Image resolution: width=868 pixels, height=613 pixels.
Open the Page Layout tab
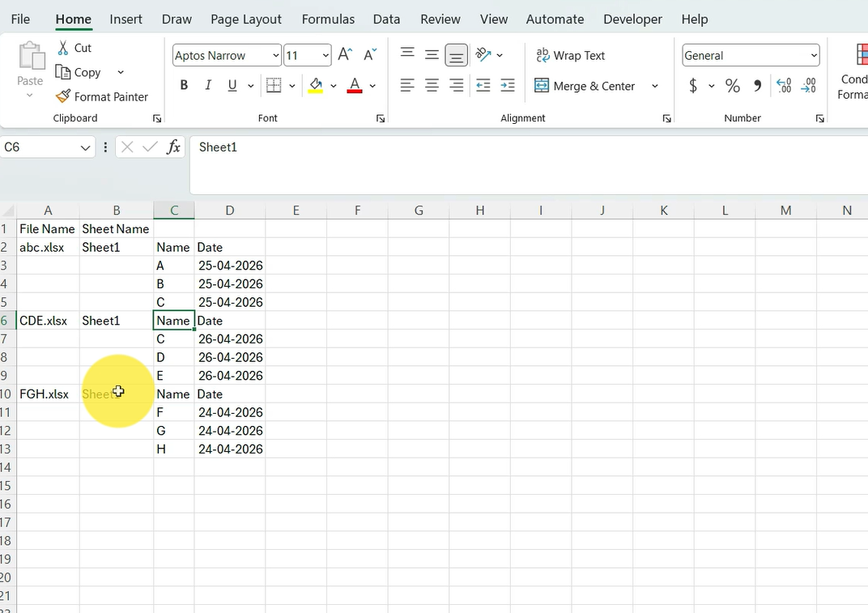[x=246, y=19]
